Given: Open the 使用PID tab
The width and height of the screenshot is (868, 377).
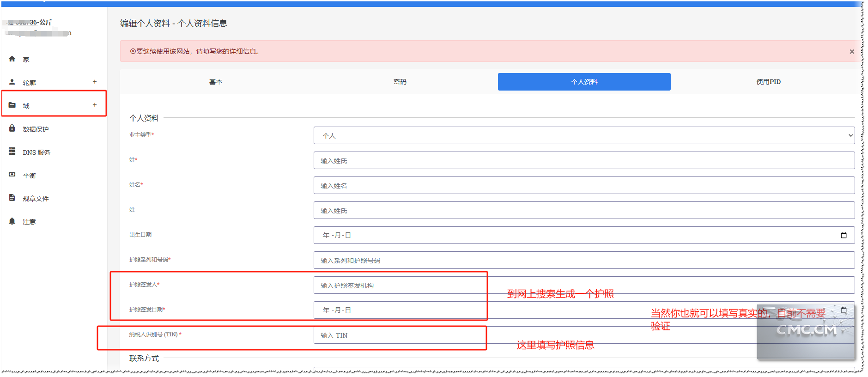Looking at the screenshot, I should coord(768,82).
